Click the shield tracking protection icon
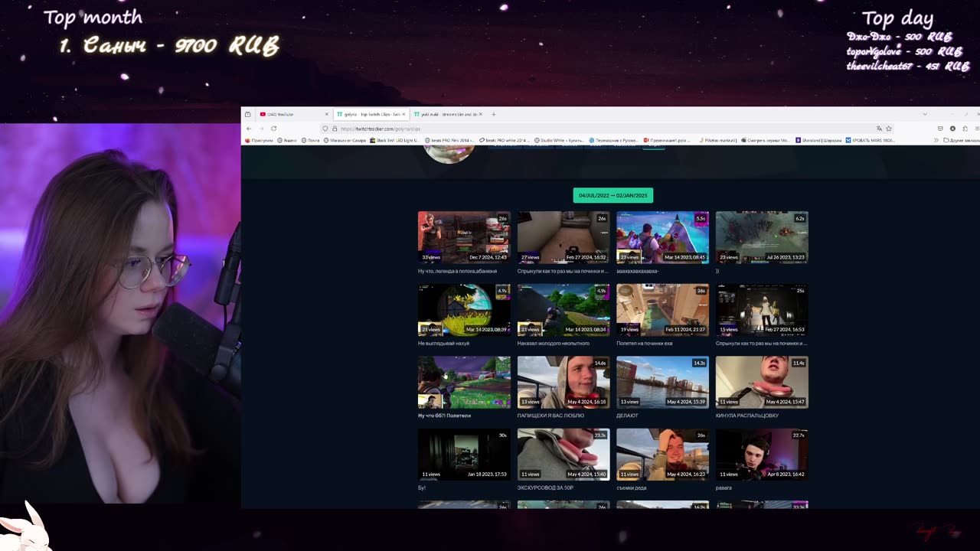 pyautogui.click(x=325, y=129)
